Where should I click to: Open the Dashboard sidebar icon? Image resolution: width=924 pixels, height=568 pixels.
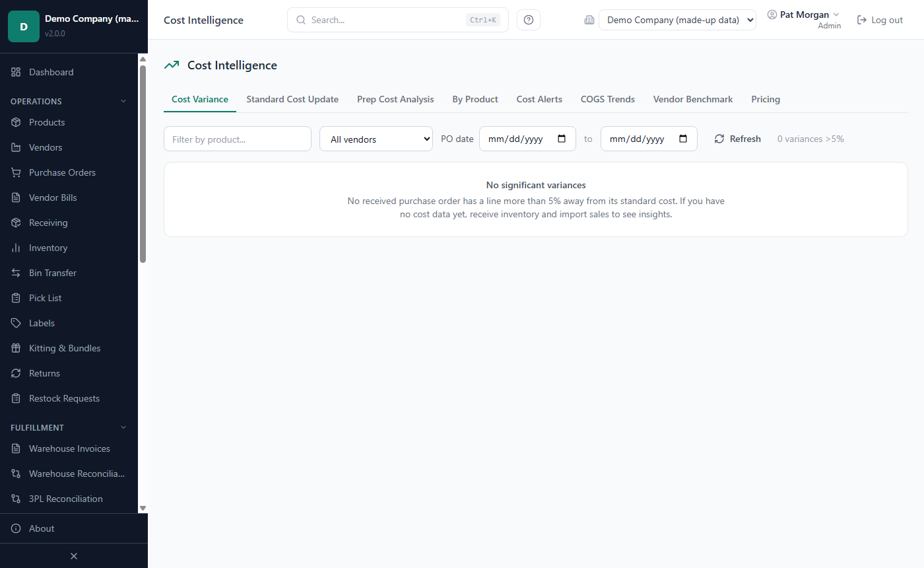16,72
